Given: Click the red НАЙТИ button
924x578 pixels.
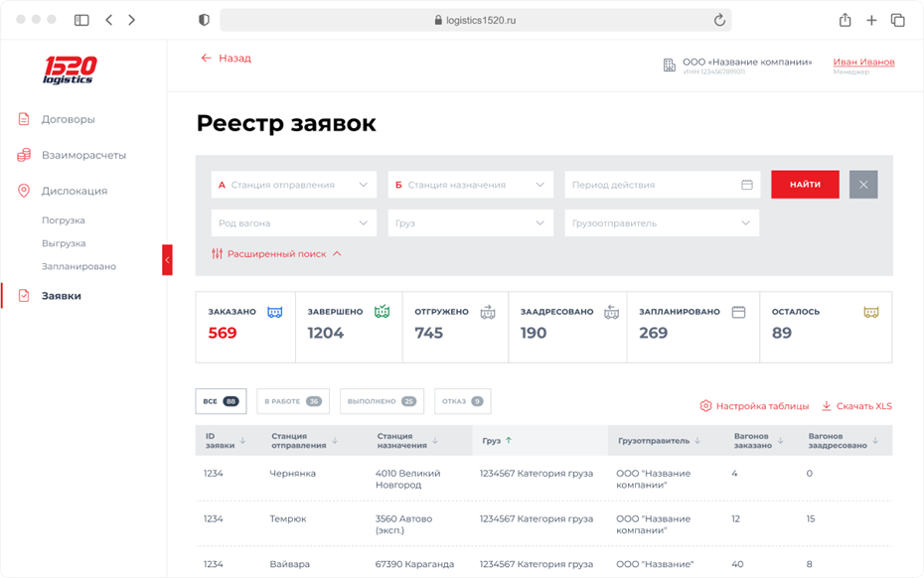Looking at the screenshot, I should coord(805,185).
